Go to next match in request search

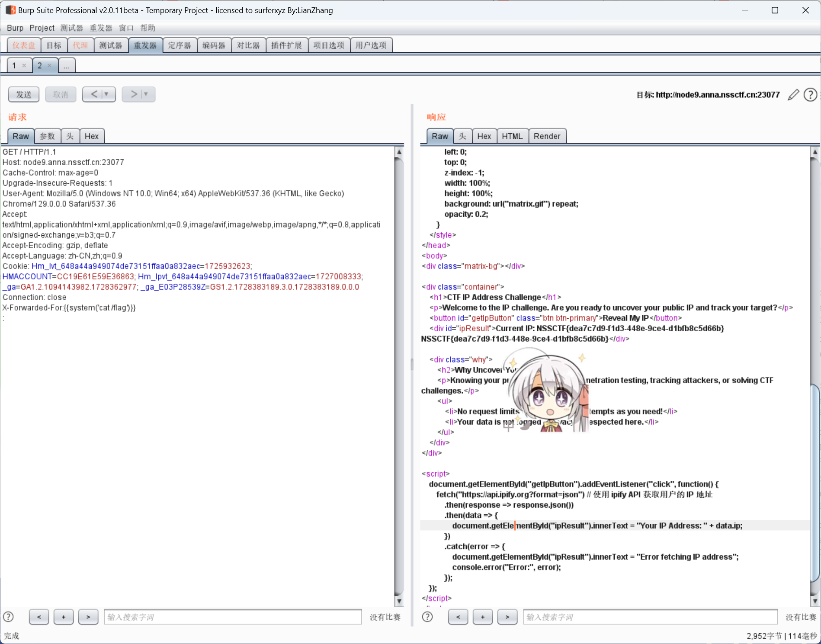(x=88, y=617)
